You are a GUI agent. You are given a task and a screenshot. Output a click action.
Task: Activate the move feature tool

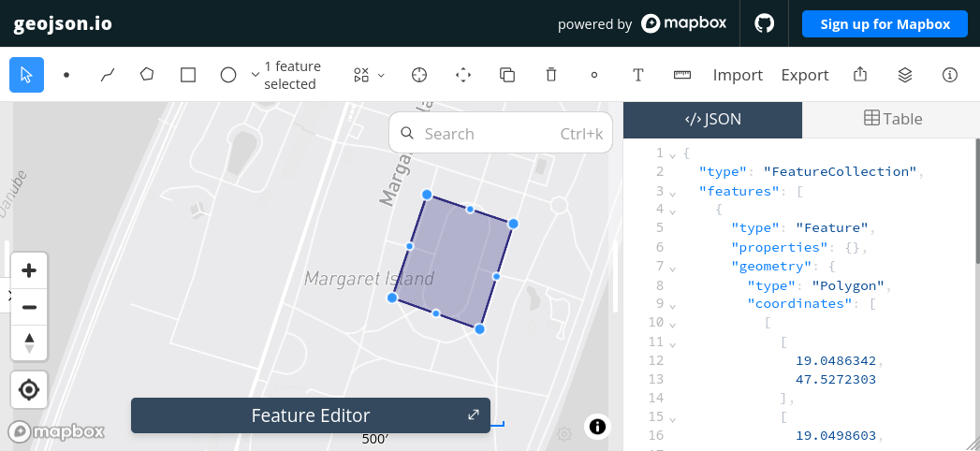coord(463,75)
